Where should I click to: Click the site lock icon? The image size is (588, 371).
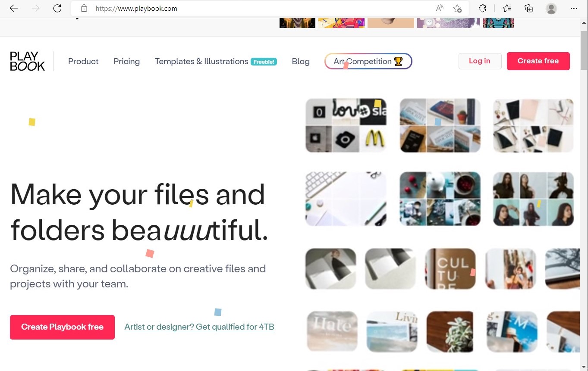(84, 8)
